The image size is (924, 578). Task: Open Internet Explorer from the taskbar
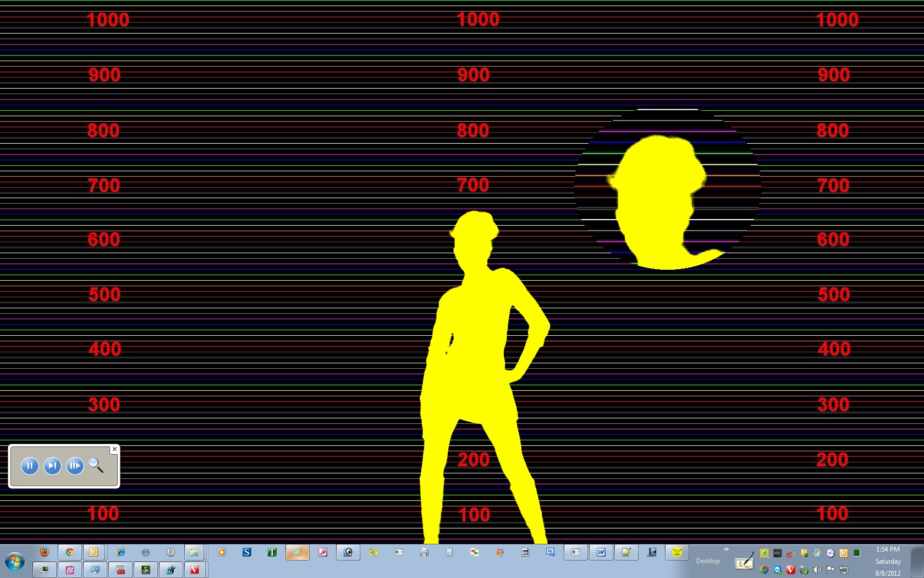click(120, 552)
